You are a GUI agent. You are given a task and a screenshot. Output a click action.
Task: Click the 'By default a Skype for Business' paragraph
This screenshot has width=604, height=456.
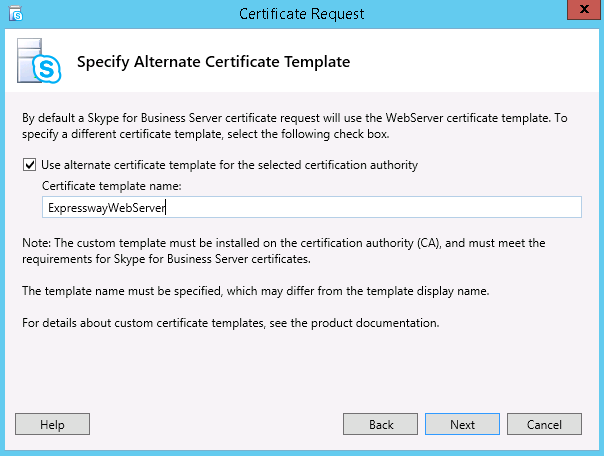point(295,126)
